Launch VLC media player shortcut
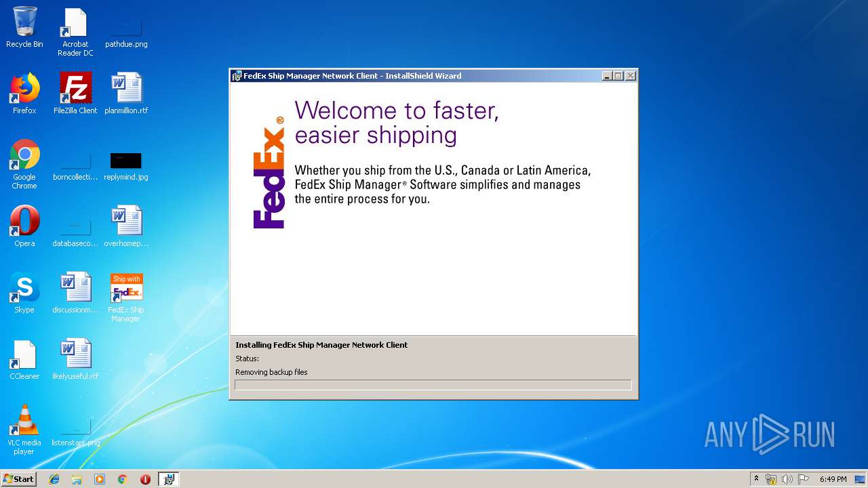This screenshot has height=488, width=868. [x=24, y=430]
